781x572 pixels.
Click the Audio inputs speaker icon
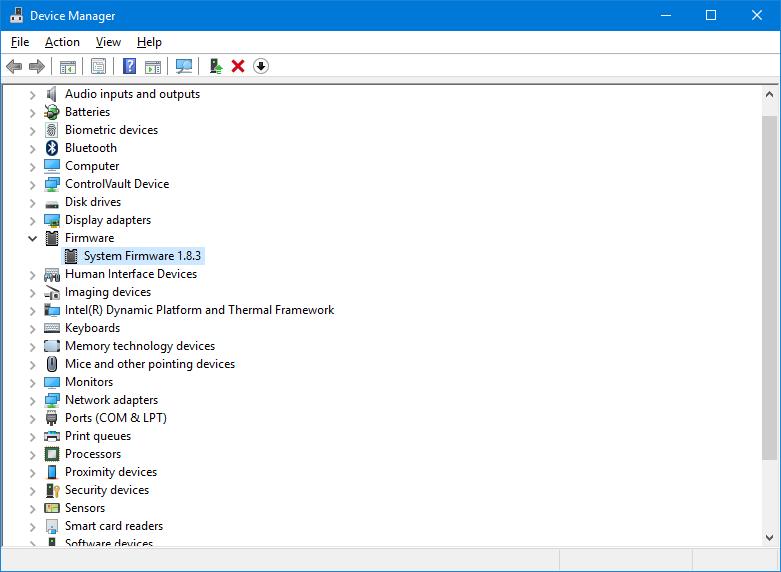click(52, 94)
